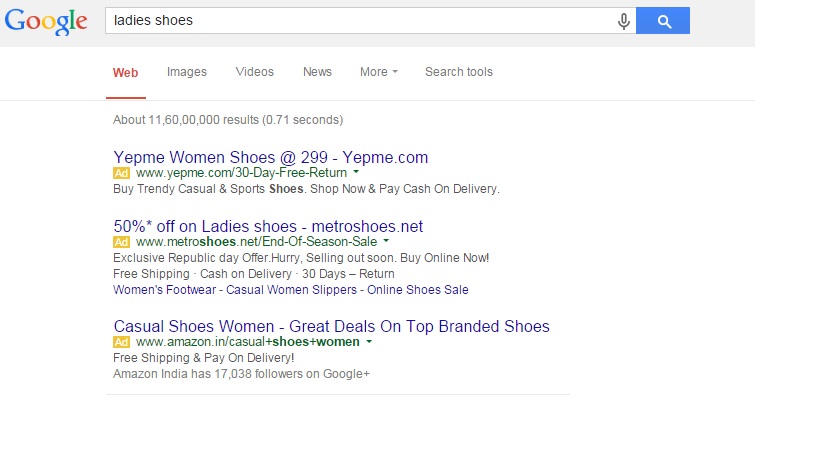The height and width of the screenshot is (460, 819).
Task: Open the 50% off on Ladies shoes result
Action: [x=268, y=226]
